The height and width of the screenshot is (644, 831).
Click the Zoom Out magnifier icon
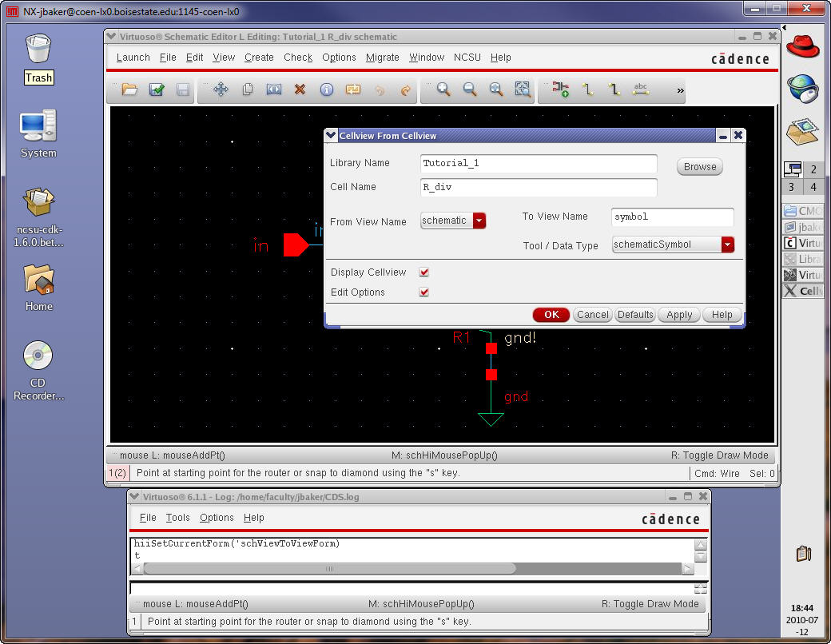[470, 90]
